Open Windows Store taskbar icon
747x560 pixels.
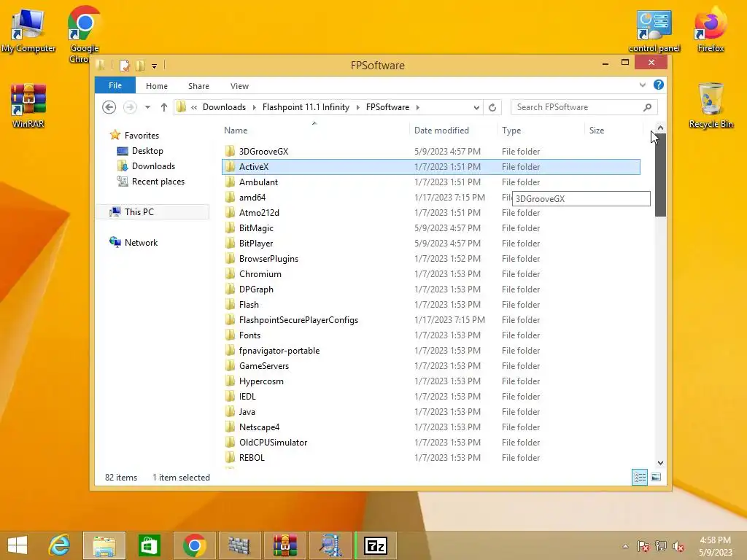click(x=149, y=545)
